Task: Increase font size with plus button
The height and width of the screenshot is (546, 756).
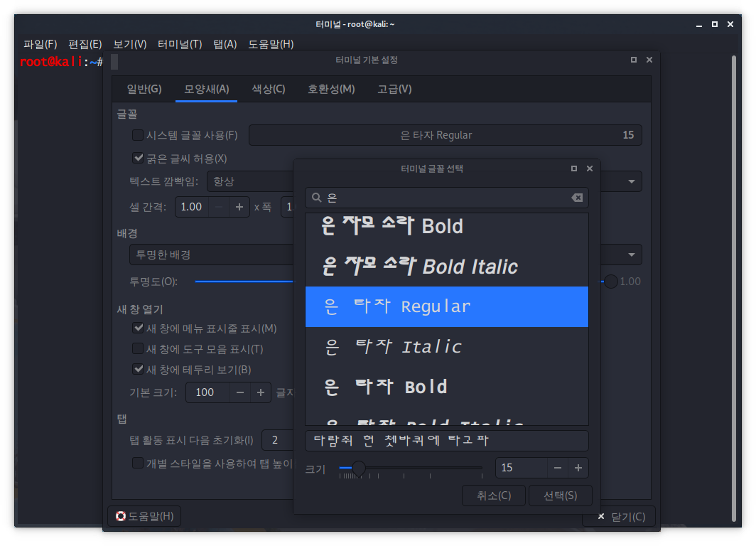Action: tap(578, 468)
